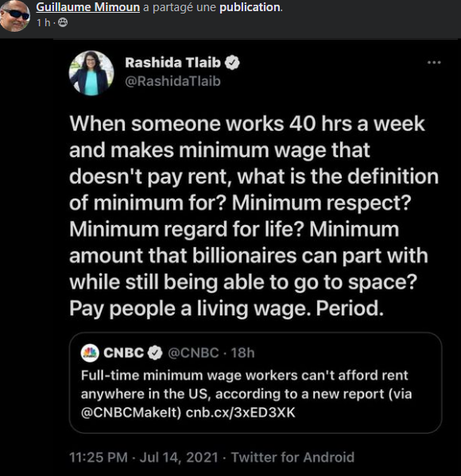Viewport: 461px width, 476px height.
Task: Open the Guillaume Mimoun name link
Action: [x=87, y=7]
